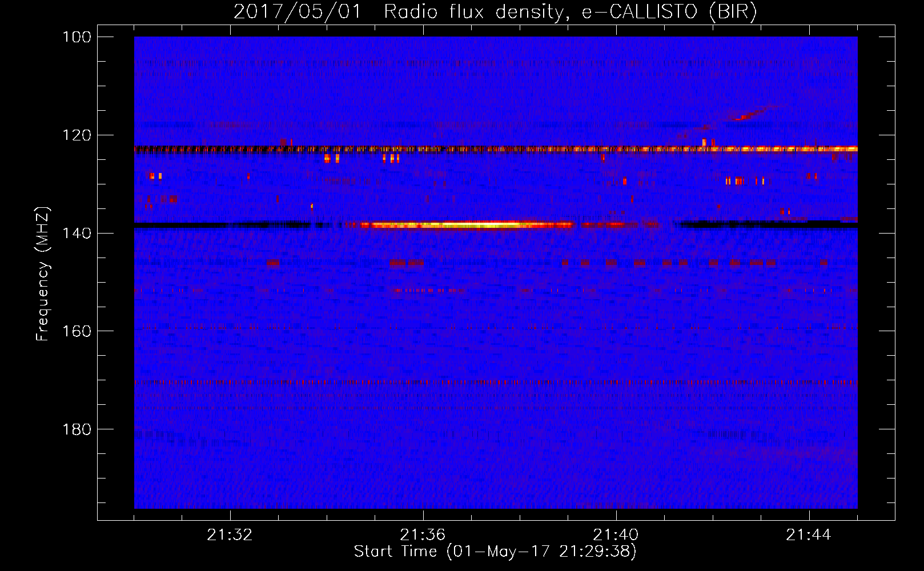924x571 pixels.
Task: Click the dotted red line near 171 MHz
Action: [x=496, y=382]
